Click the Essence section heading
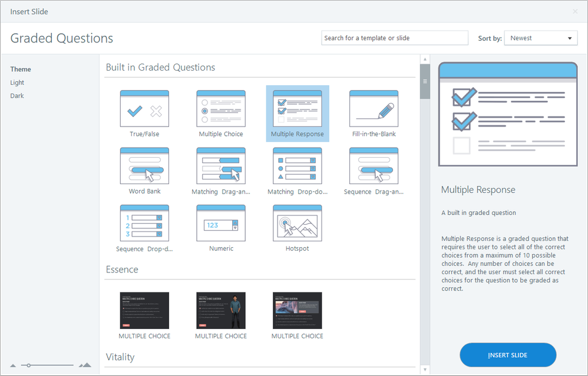Screen dimensions: 588x376 click(122, 269)
